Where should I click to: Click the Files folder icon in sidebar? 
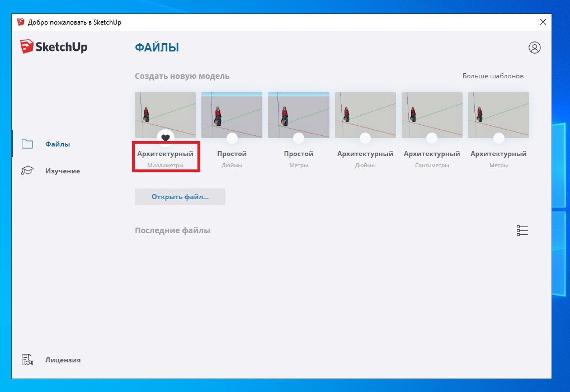pyautogui.click(x=27, y=144)
